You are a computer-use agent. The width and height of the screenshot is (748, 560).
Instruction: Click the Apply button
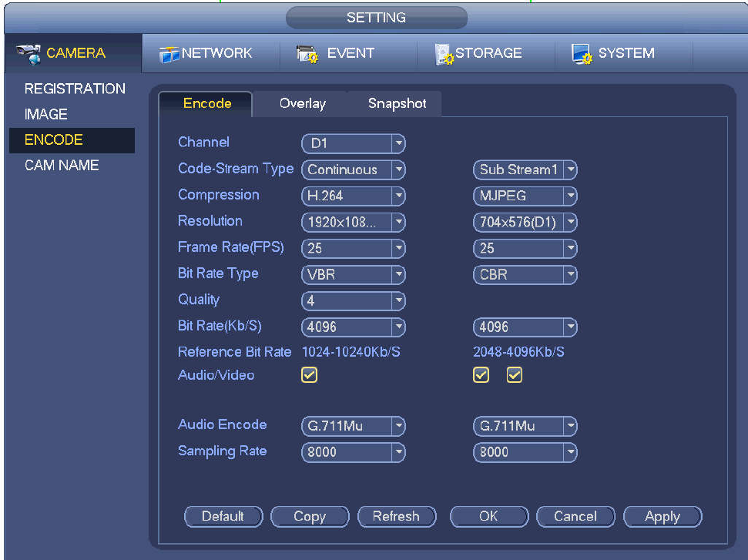coord(662,517)
